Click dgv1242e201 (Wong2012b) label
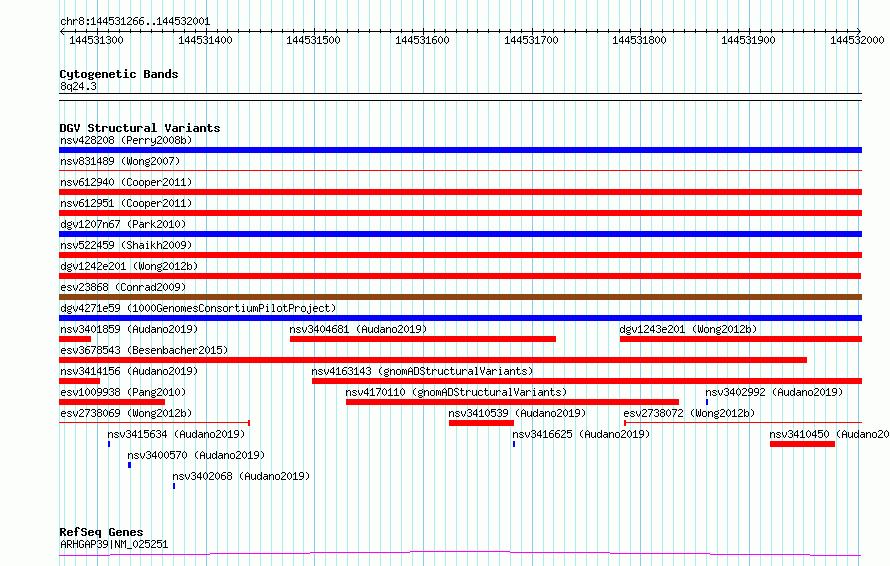This screenshot has width=890, height=566. 129,266
